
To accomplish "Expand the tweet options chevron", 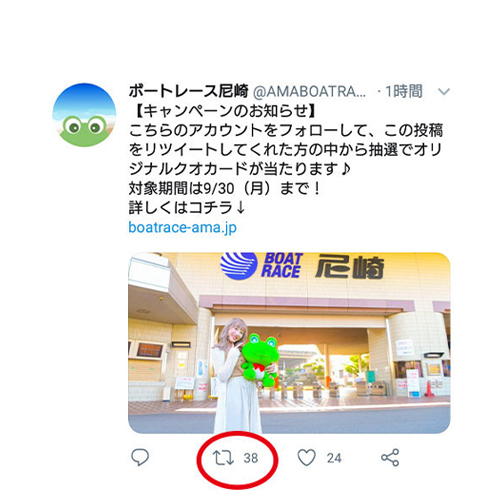I will pyautogui.click(x=444, y=91).
